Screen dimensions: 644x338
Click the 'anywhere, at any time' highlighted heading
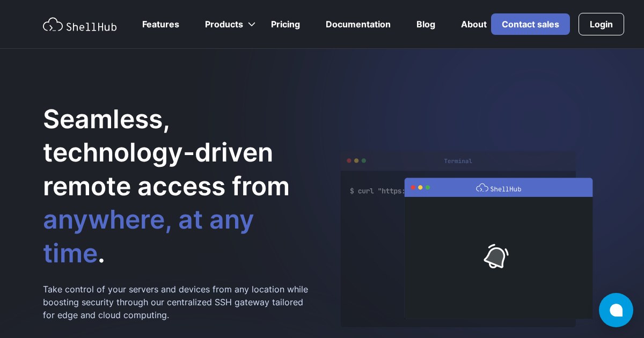(148, 236)
